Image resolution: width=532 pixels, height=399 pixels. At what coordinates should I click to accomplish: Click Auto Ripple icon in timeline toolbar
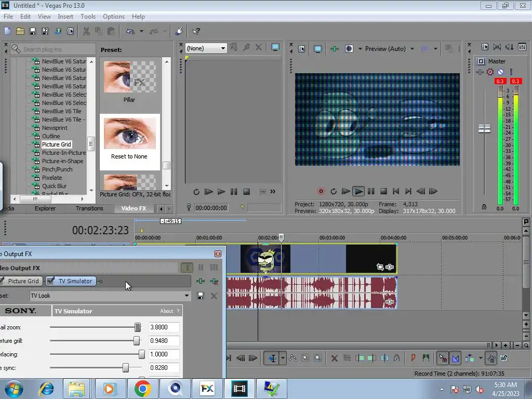(470, 358)
